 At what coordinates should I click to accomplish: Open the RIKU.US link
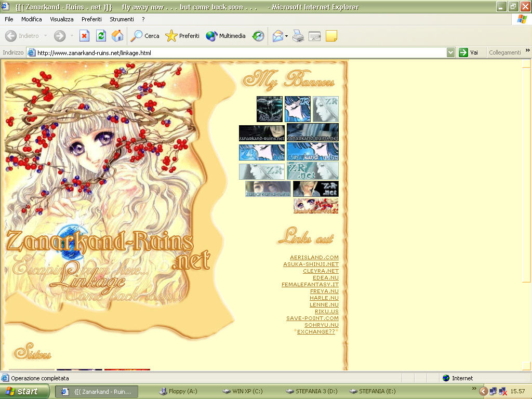click(x=326, y=312)
